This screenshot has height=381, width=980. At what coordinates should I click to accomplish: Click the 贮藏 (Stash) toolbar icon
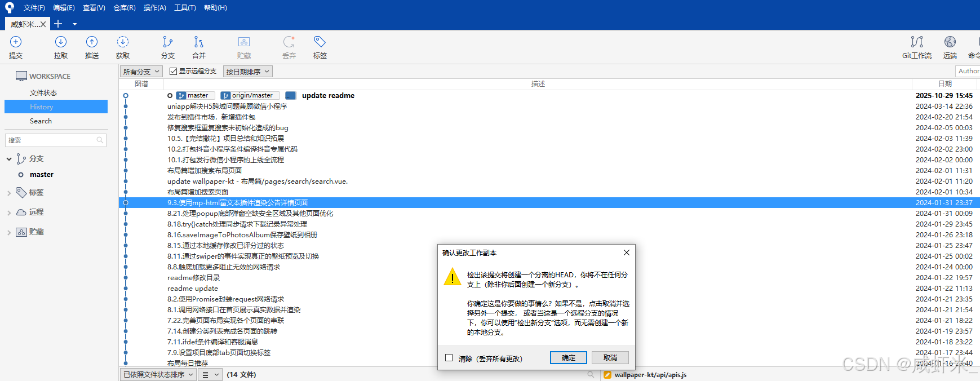coord(244,42)
